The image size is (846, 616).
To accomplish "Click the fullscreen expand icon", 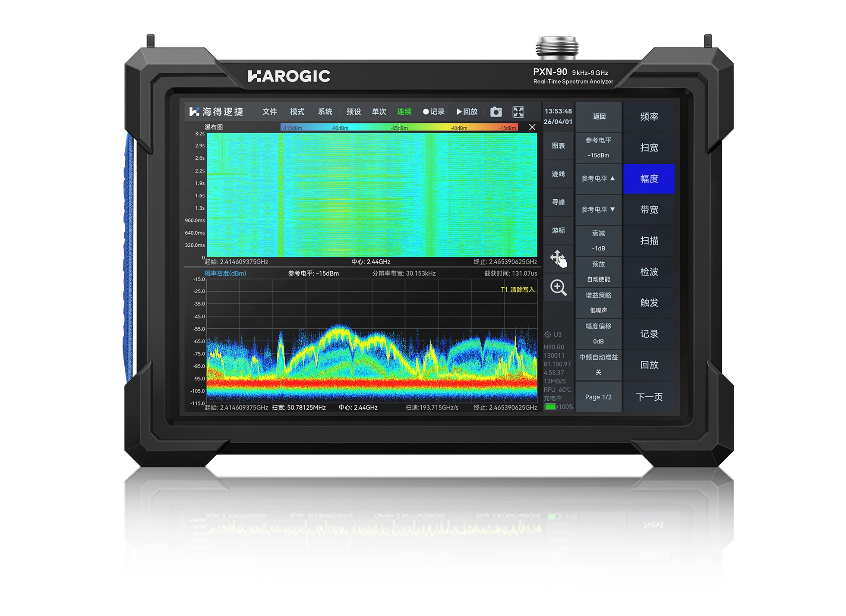I will pos(518,112).
